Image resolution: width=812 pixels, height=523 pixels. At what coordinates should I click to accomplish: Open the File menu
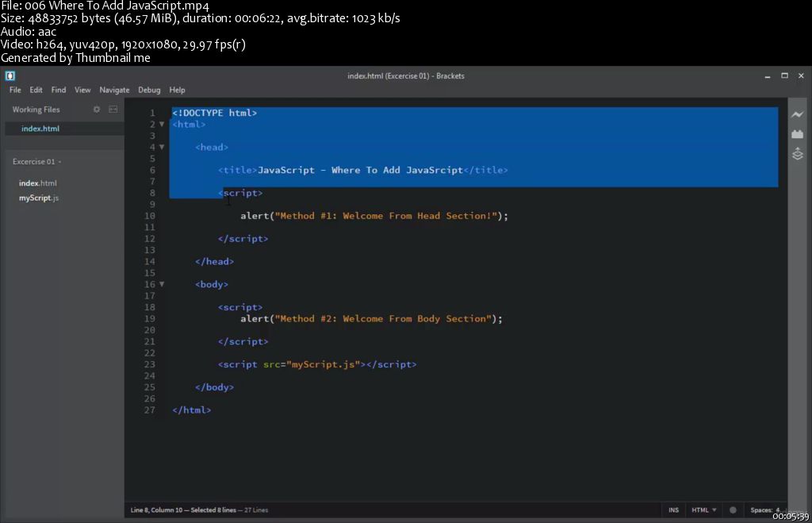tap(15, 90)
